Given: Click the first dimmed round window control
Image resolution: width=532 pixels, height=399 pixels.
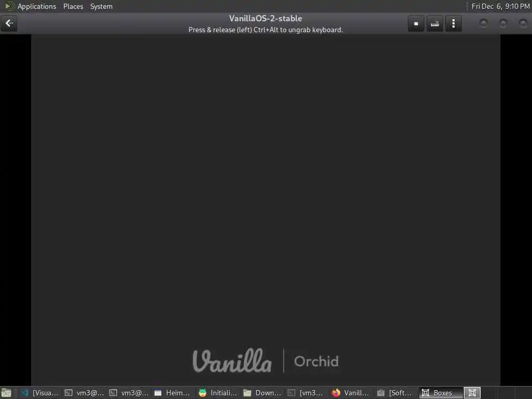Looking at the screenshot, I should tap(484, 23).
